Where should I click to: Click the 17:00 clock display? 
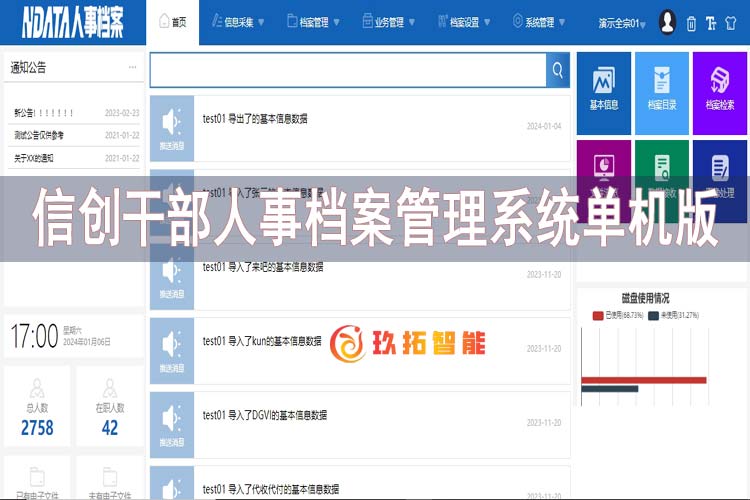[x=34, y=336]
